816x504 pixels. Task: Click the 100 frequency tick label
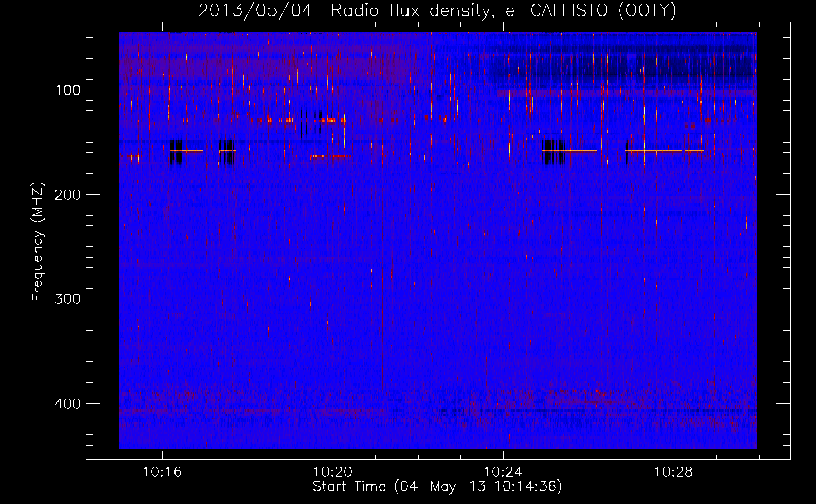point(68,91)
